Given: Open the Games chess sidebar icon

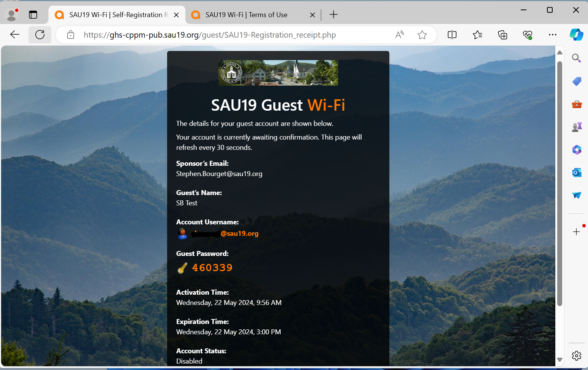Looking at the screenshot, I should coord(577,127).
